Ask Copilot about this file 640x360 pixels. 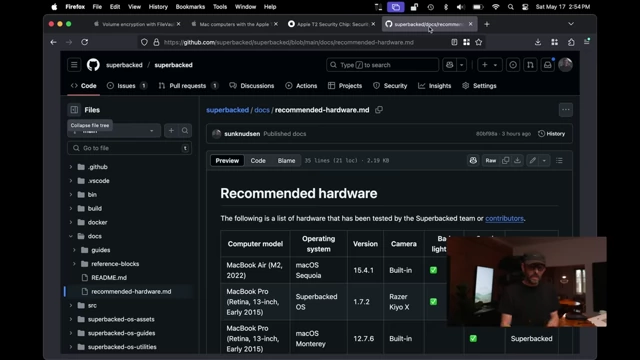tap(473, 160)
